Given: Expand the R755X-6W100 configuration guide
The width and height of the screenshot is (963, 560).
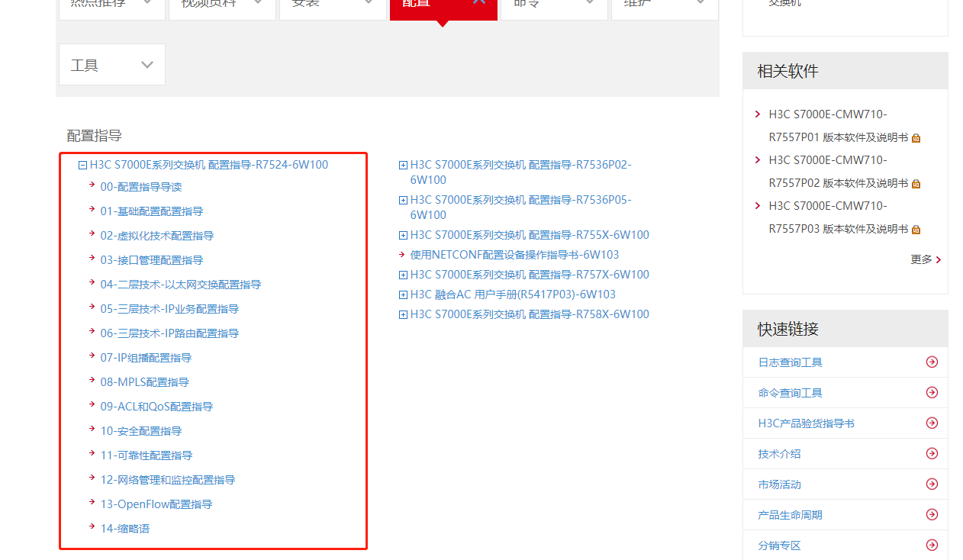Looking at the screenshot, I should [x=403, y=235].
